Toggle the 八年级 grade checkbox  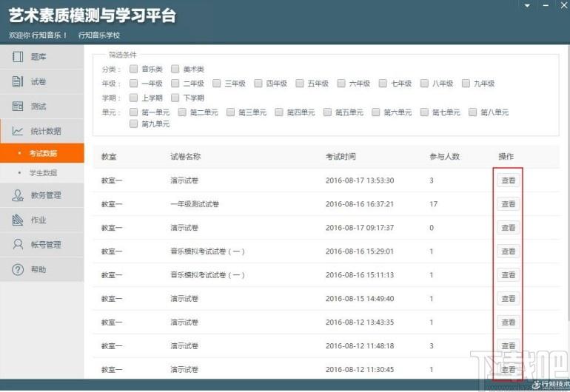point(424,83)
